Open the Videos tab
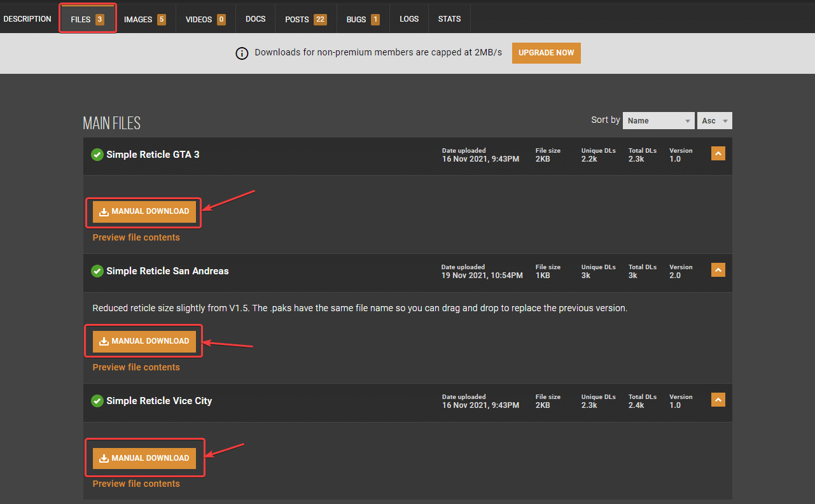Image resolution: width=815 pixels, height=504 pixels. pos(205,19)
